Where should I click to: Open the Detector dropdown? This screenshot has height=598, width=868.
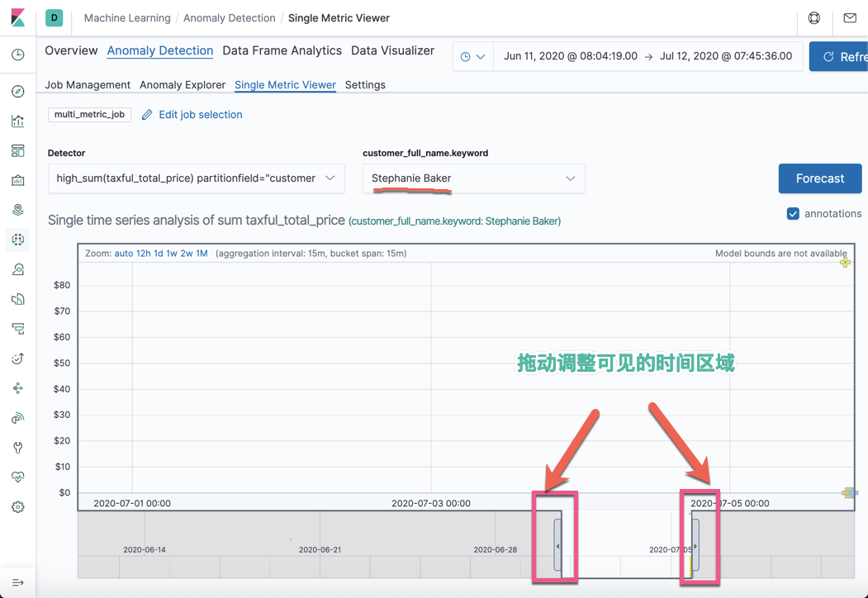[197, 178]
